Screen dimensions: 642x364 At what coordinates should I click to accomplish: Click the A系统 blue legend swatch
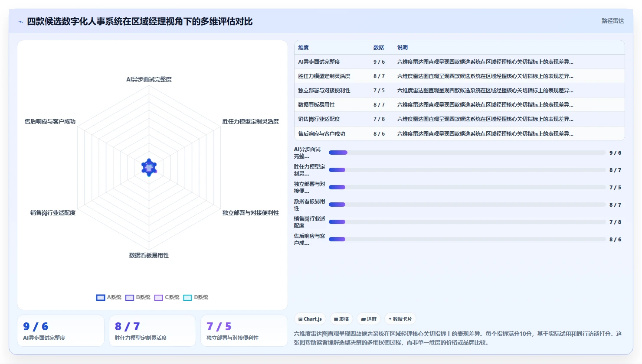point(101,298)
